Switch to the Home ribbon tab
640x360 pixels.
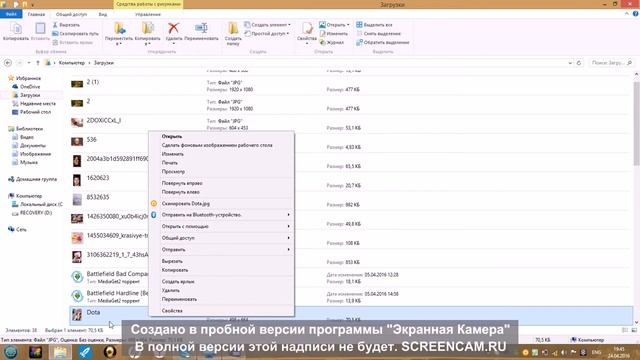coord(36,14)
